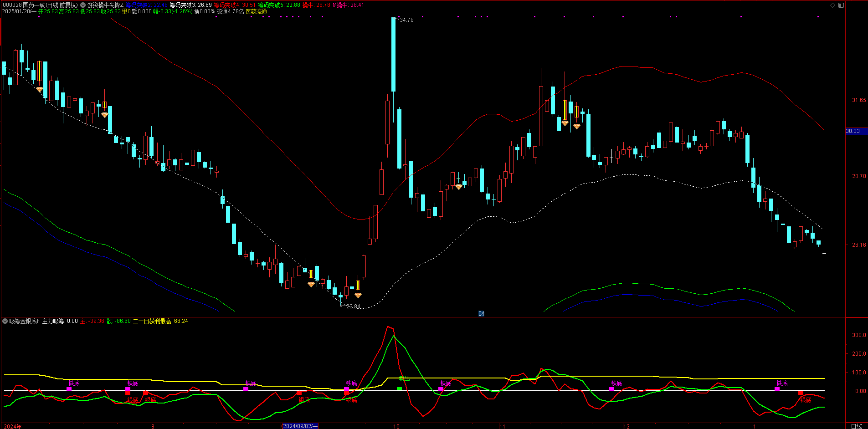Click the 主力吸筹: 0.00 value
The width and height of the screenshot is (868, 429).
click(x=60, y=321)
